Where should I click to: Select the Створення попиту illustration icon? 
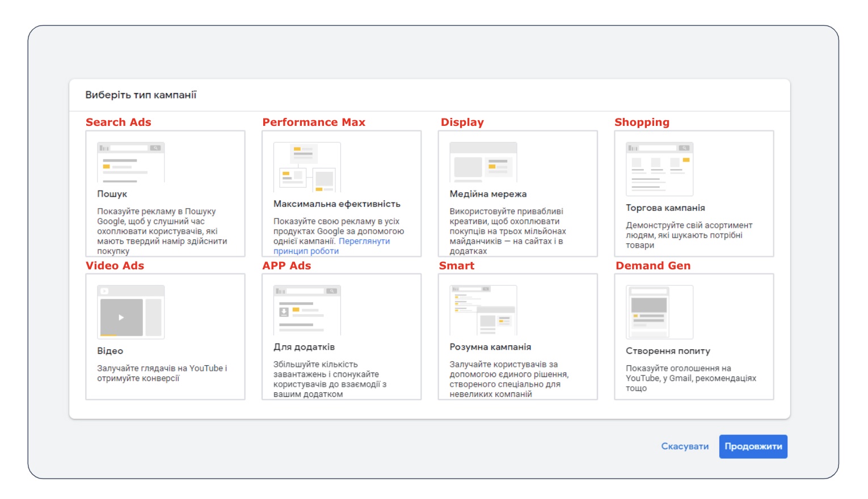coord(659,312)
